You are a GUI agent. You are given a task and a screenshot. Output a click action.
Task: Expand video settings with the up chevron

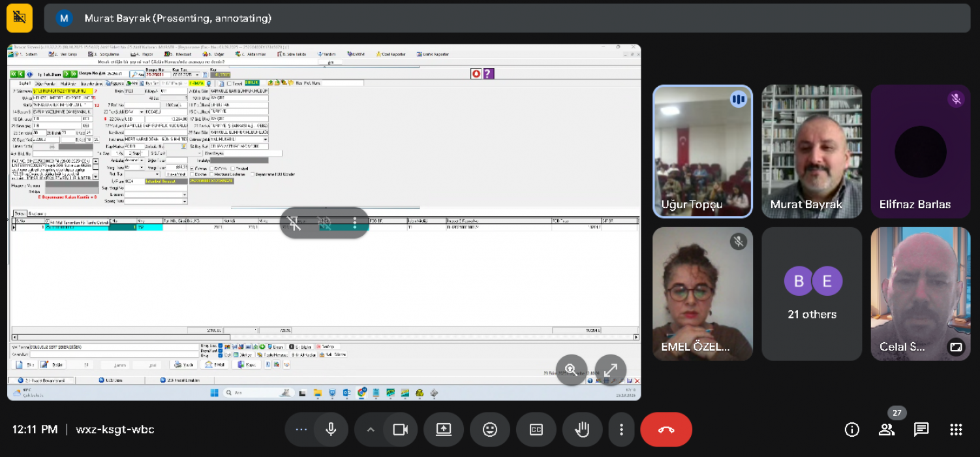point(371,430)
